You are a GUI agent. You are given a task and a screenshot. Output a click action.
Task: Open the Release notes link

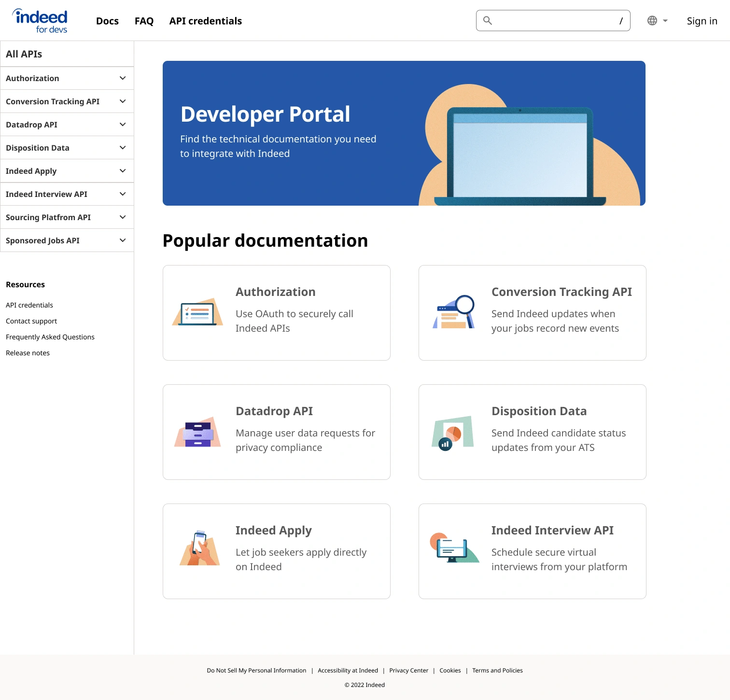pyautogui.click(x=28, y=353)
